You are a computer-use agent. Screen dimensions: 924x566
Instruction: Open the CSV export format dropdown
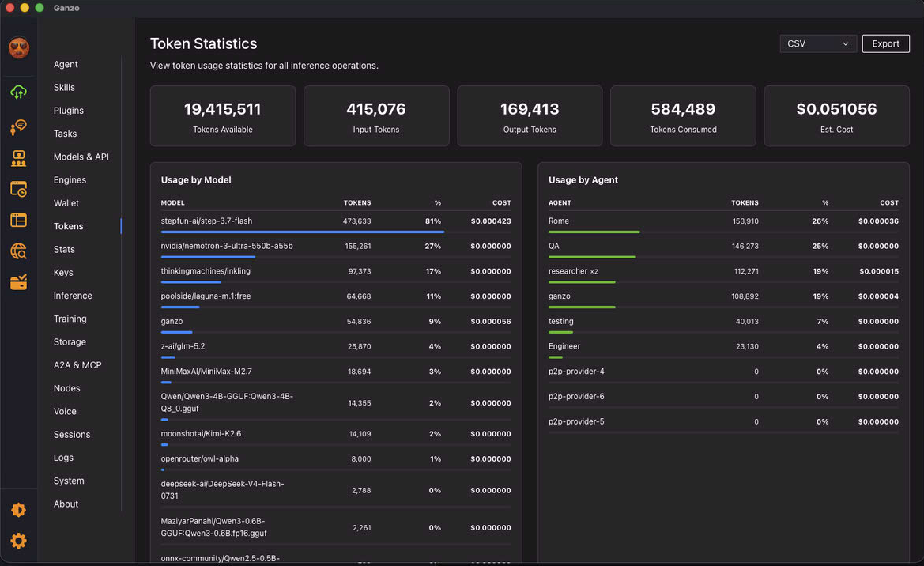point(818,43)
